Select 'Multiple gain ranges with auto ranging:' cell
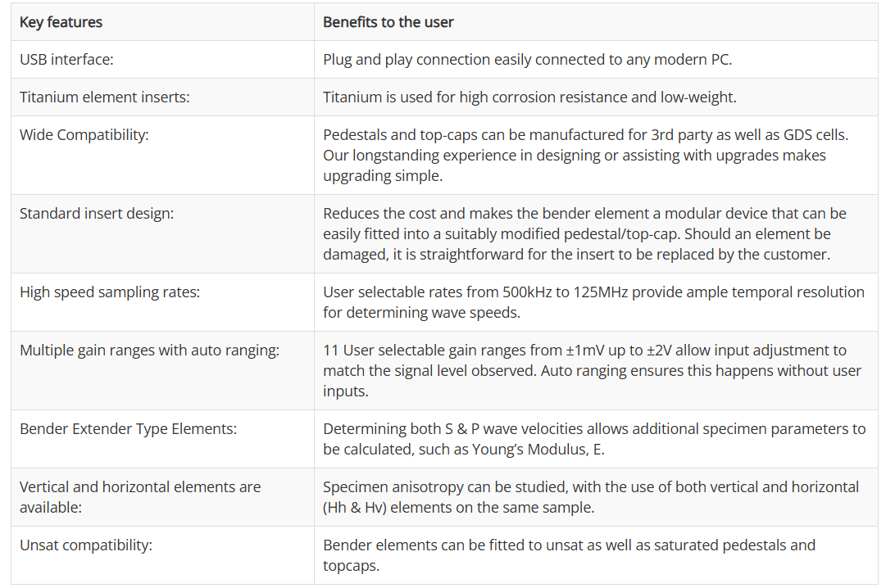This screenshot has height=588, width=886. [x=149, y=351]
